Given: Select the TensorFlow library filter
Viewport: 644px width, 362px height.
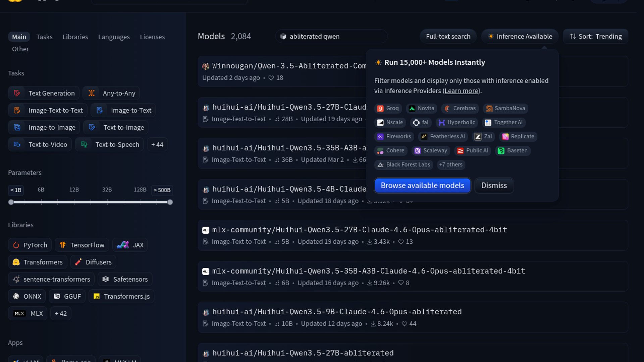Looking at the screenshot, I should pyautogui.click(x=82, y=245).
